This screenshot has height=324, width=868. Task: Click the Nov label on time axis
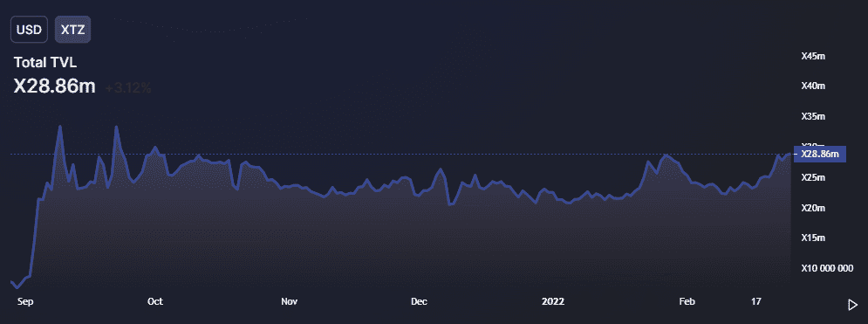pos(290,302)
